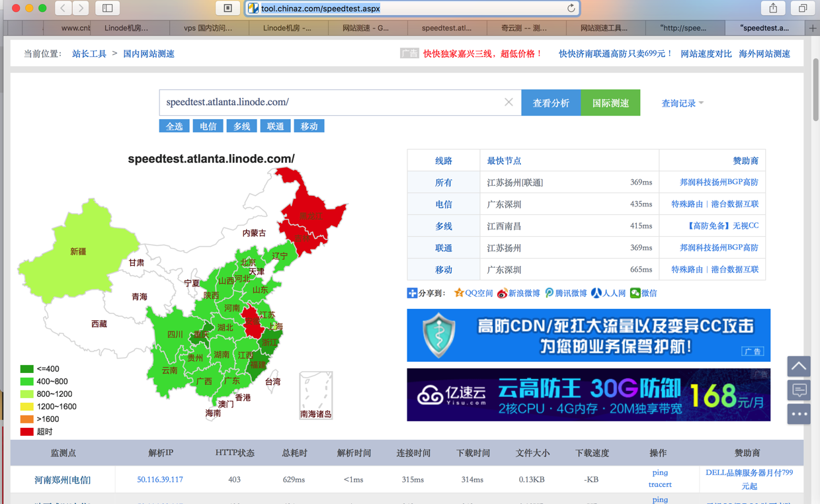This screenshot has height=504, width=820.
Task: Open the DELL品牌服务器月付799元起 sponsor link
Action: 749,479
